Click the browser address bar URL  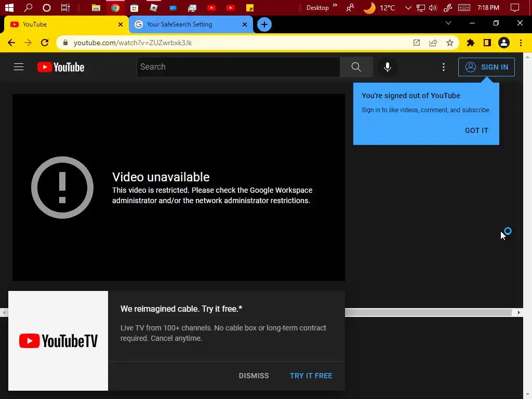click(132, 43)
